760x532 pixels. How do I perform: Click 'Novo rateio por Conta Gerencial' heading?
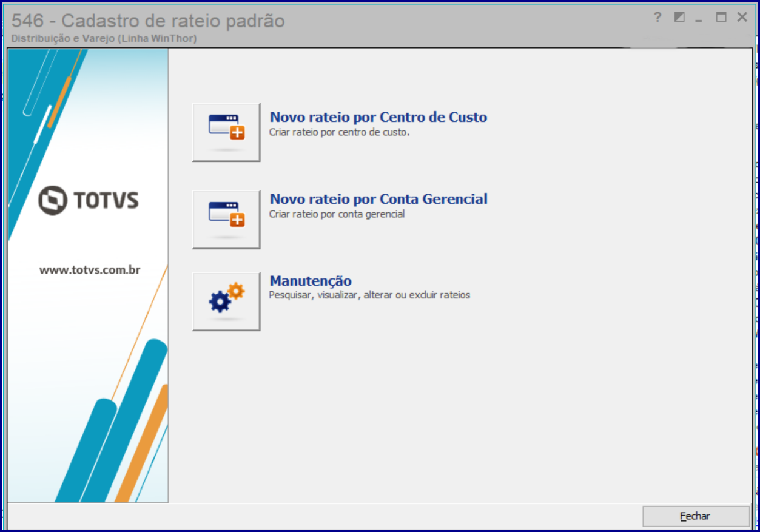[378, 199]
